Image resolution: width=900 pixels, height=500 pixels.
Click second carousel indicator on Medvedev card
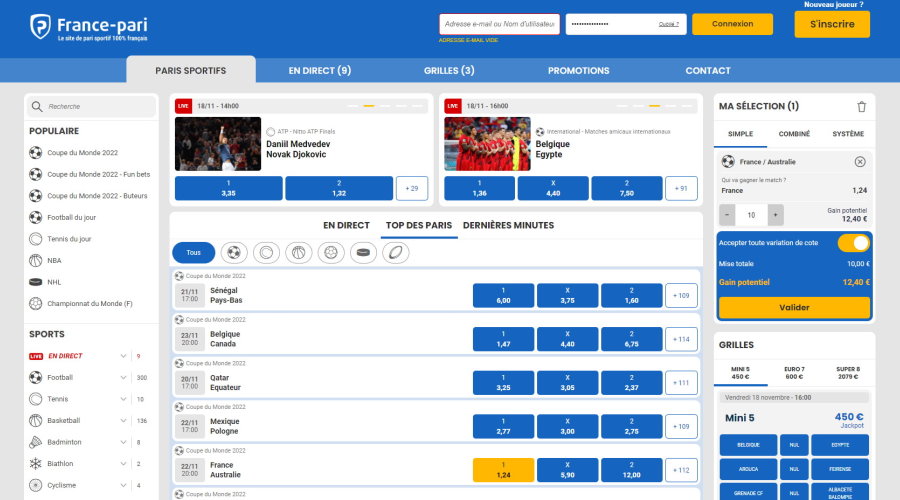click(x=369, y=106)
